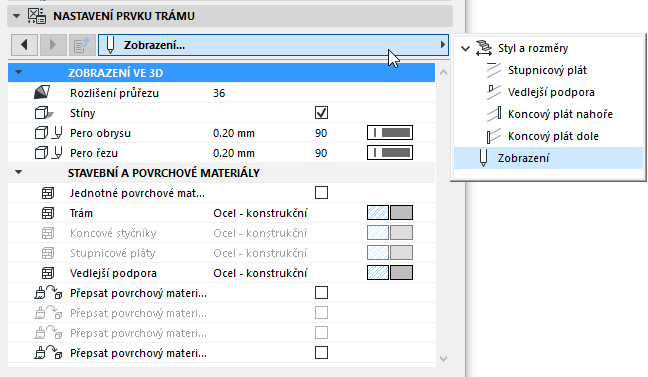Click the third Přepsat povrchový materi... icon

pyautogui.click(x=48, y=332)
